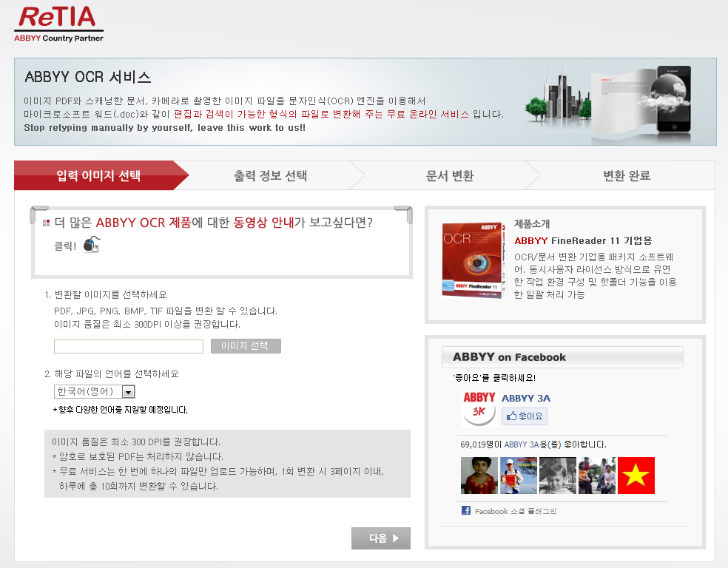The height and width of the screenshot is (568, 728).
Task: Click the ABBYY OCR 서비스 header banner
Action: pos(365,101)
